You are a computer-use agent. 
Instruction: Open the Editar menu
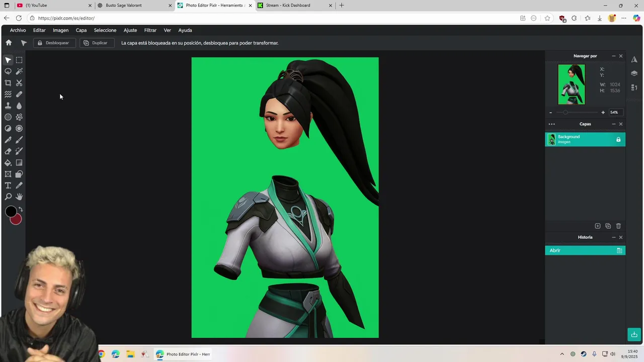(39, 30)
